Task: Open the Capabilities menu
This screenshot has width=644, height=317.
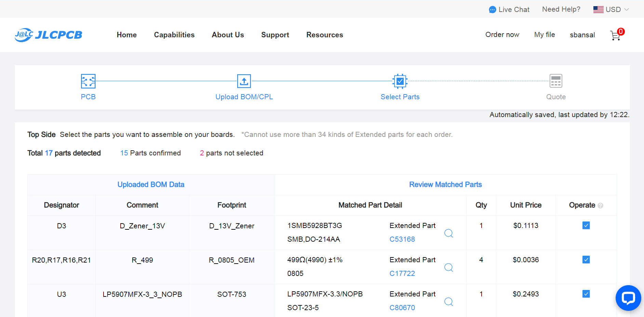Action: pyautogui.click(x=174, y=35)
